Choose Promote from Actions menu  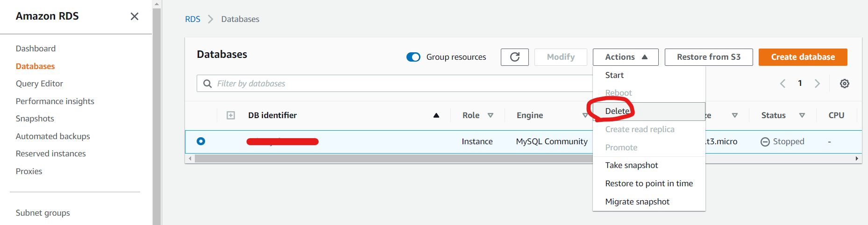click(649, 148)
